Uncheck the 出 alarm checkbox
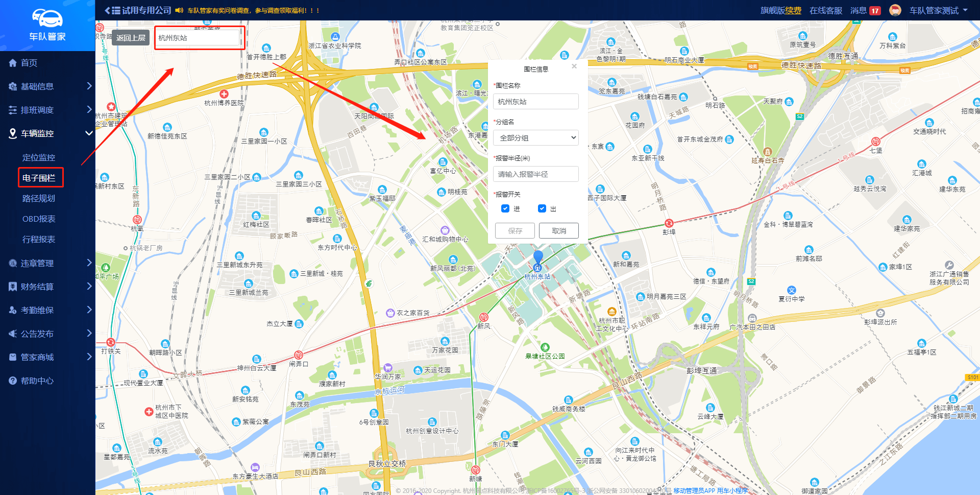The image size is (980, 495). [542, 208]
